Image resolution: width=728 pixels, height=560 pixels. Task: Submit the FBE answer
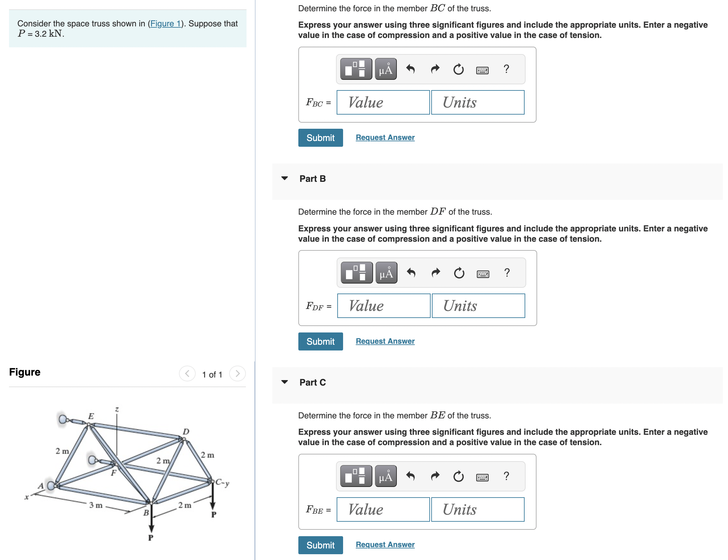320,545
